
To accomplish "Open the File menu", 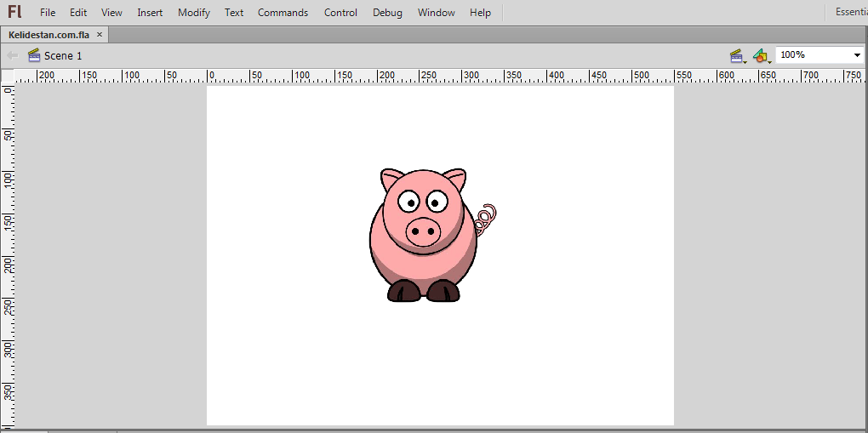I will point(48,12).
